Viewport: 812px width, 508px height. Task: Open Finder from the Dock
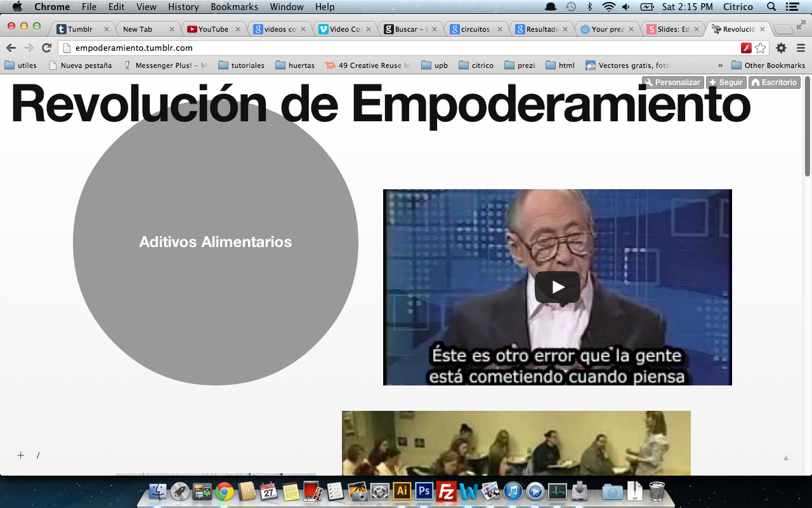pos(158,491)
